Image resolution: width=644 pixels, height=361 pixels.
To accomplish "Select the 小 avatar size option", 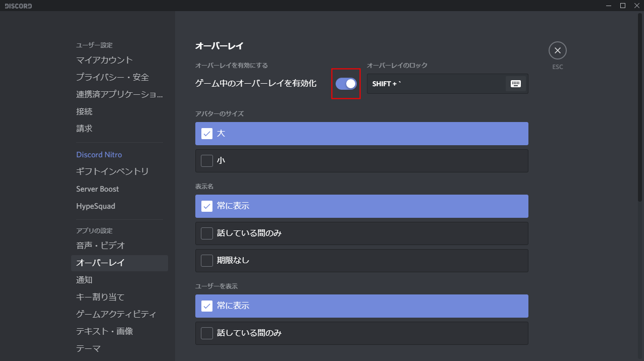I will pos(361,161).
